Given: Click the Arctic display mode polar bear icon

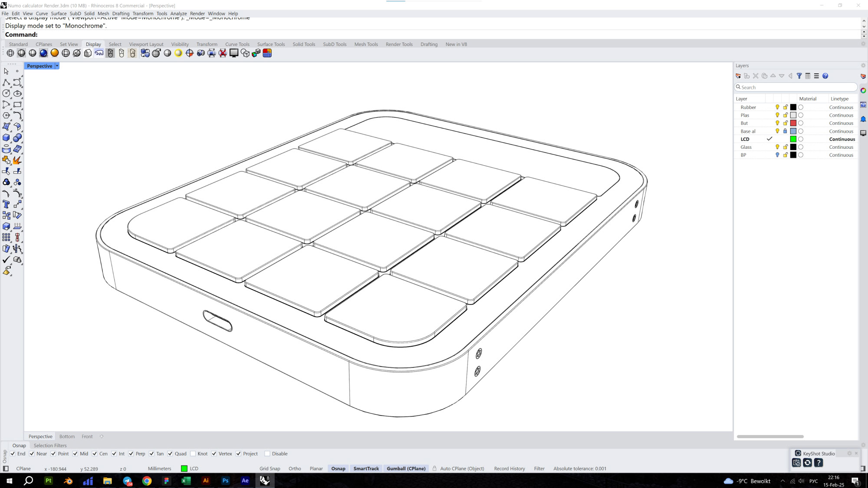Looking at the screenshot, I should [99, 53].
